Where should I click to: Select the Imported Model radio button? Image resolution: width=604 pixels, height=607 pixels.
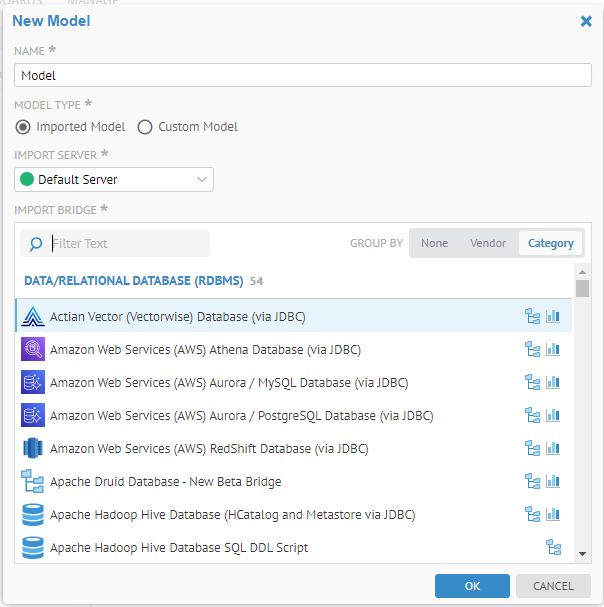pyautogui.click(x=23, y=127)
